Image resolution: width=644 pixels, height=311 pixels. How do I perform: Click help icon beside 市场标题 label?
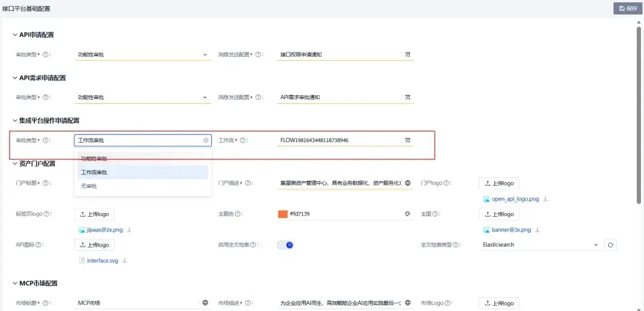[45, 303]
